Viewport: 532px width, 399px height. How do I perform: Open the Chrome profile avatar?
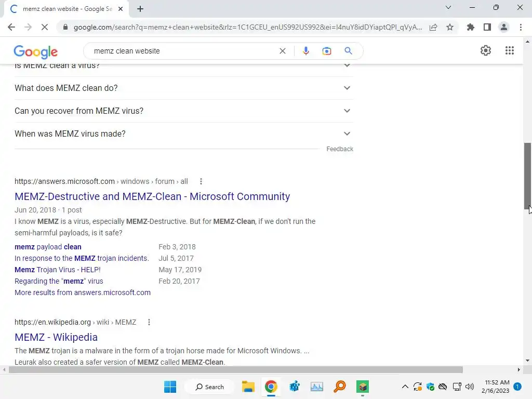pyautogui.click(x=504, y=27)
